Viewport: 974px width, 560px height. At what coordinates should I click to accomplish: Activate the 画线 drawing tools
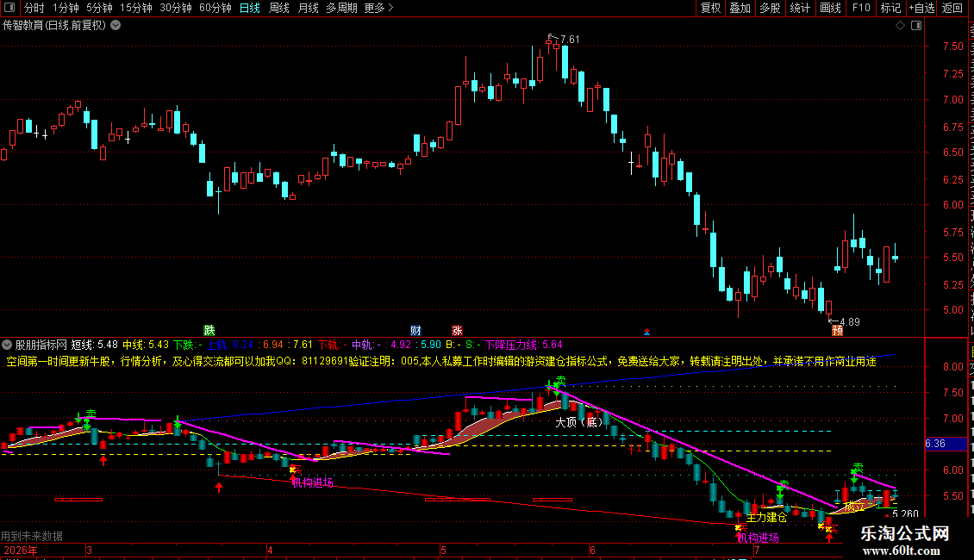tap(830, 8)
